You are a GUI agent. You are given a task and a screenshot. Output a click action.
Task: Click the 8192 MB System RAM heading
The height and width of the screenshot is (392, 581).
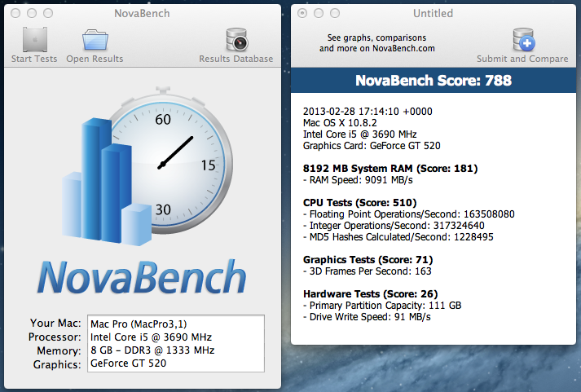click(390, 169)
